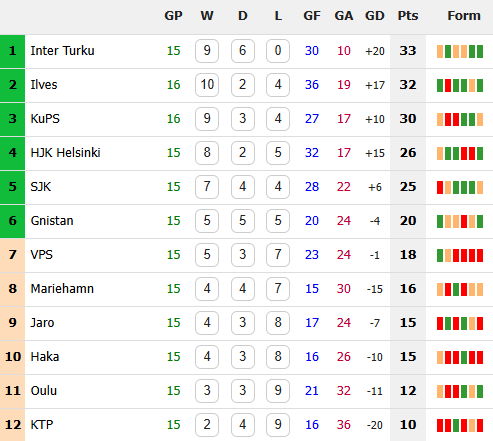Select the Ilves team name
The image size is (493, 441).
(44, 85)
